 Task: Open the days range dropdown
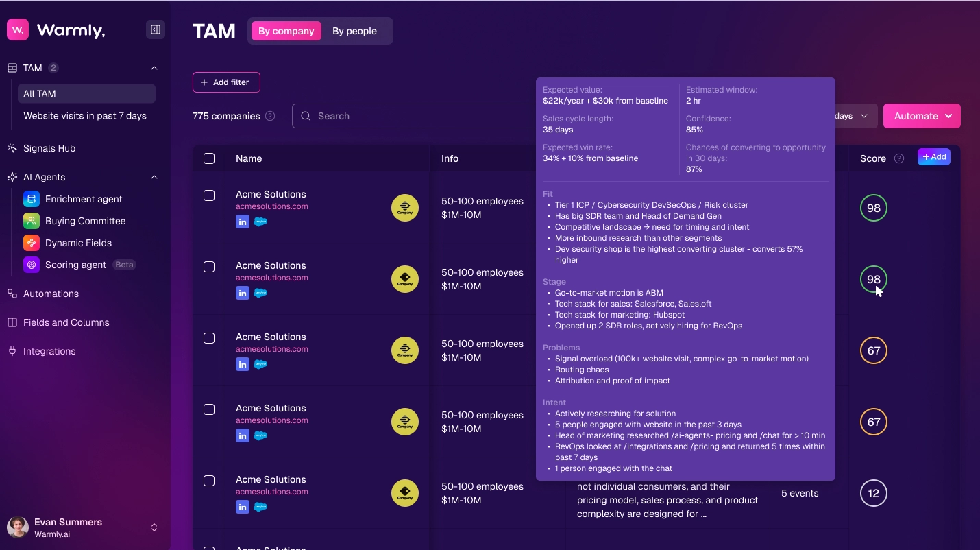[855, 116]
